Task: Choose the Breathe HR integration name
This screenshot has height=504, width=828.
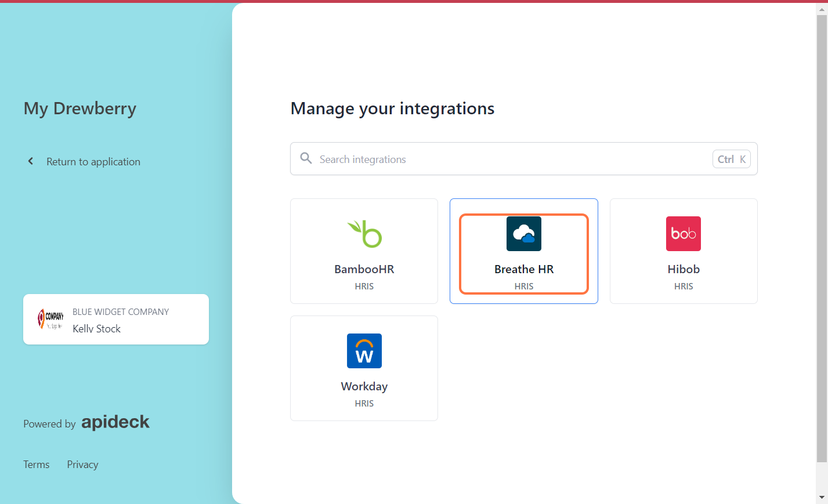Action: 524,269
